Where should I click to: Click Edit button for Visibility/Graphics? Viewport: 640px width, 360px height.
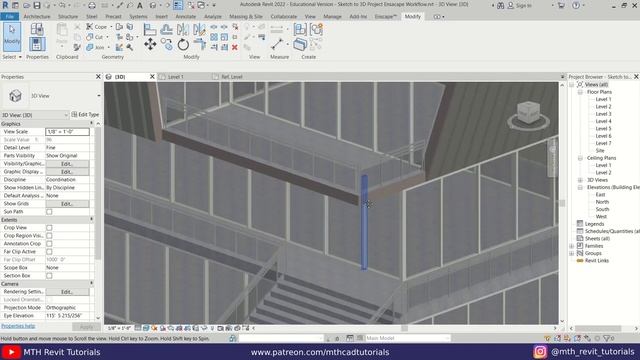coord(67,164)
